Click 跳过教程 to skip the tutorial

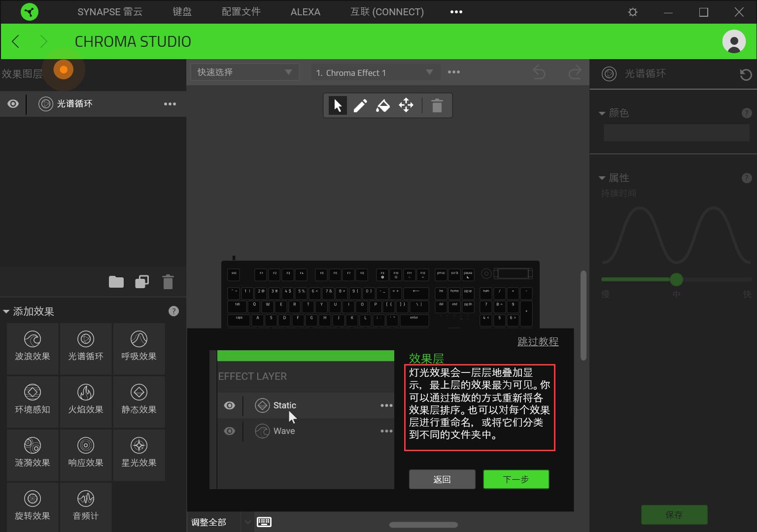(x=538, y=341)
